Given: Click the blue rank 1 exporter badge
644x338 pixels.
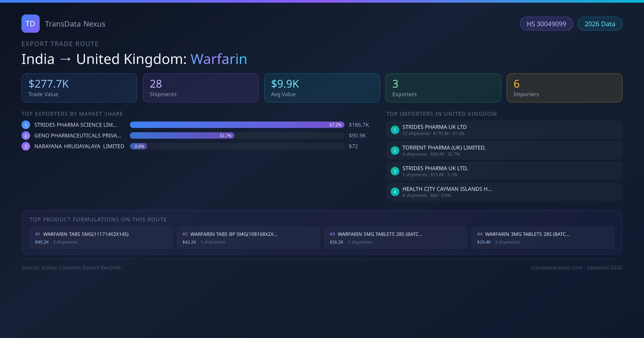Looking at the screenshot, I should (x=26, y=125).
